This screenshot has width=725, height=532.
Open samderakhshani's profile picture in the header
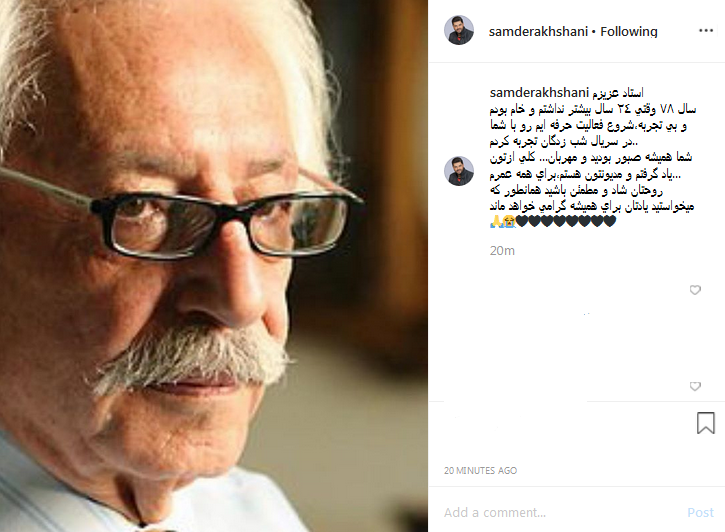[459, 30]
